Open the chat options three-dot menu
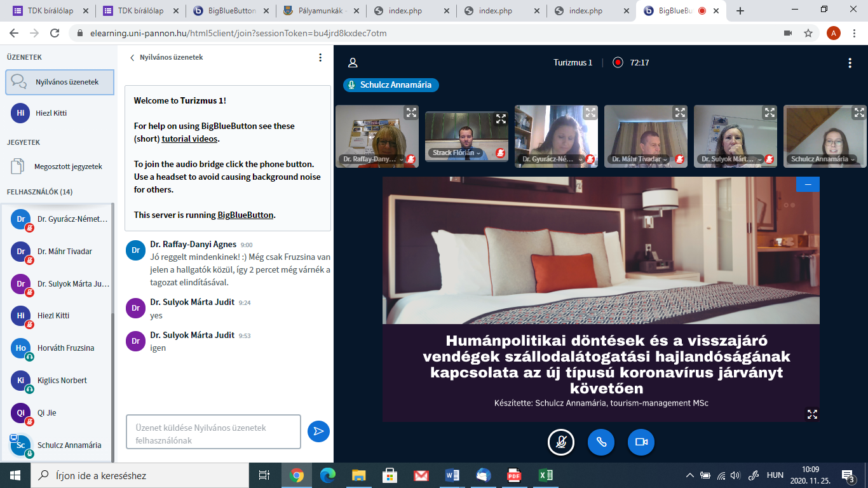Image resolution: width=868 pixels, height=488 pixels. [320, 57]
